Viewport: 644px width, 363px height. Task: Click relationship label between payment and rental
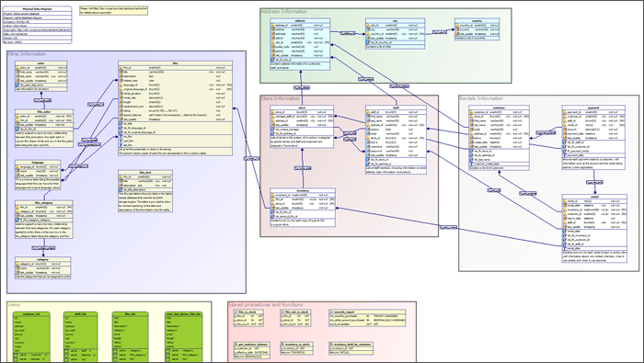tap(594, 182)
